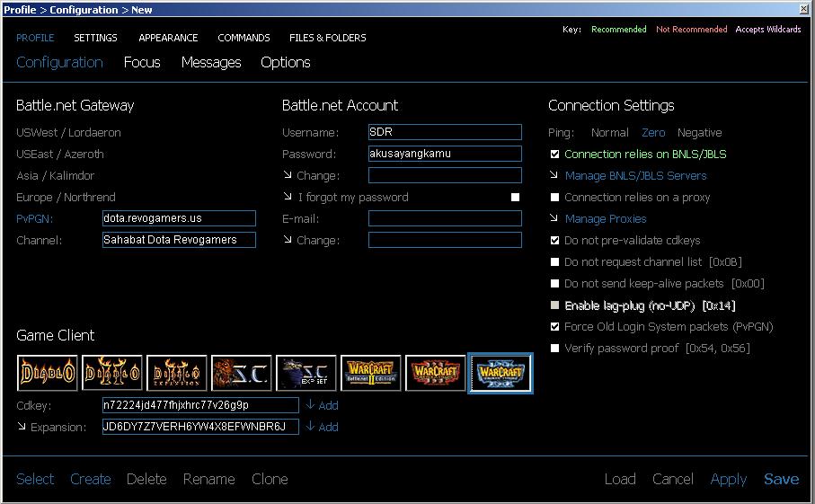Uncheck Do not pre-validate cdkeys
Screen dimensions: 815x504
coord(554,241)
